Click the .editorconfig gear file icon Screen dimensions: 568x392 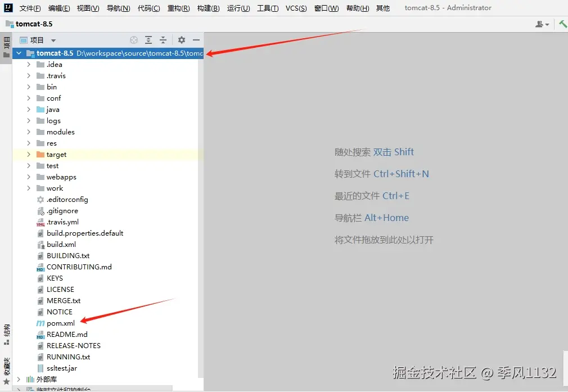(x=40, y=200)
